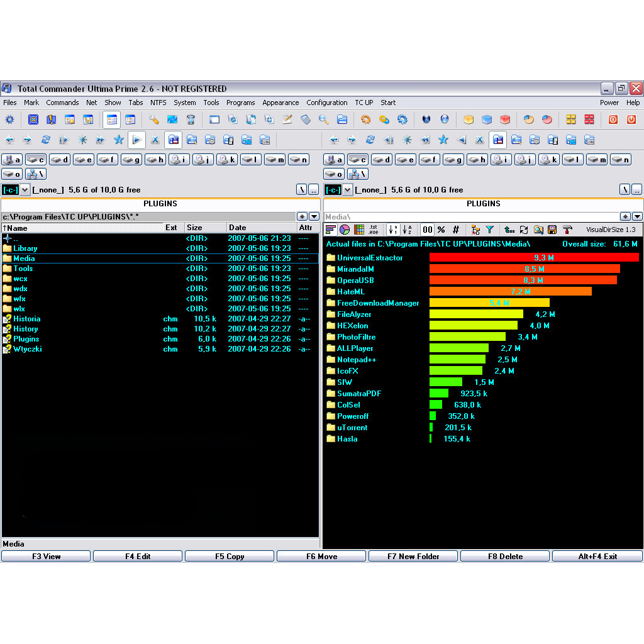Open the right panel drive selection dropdown
This screenshot has height=644, width=644.
point(347,190)
